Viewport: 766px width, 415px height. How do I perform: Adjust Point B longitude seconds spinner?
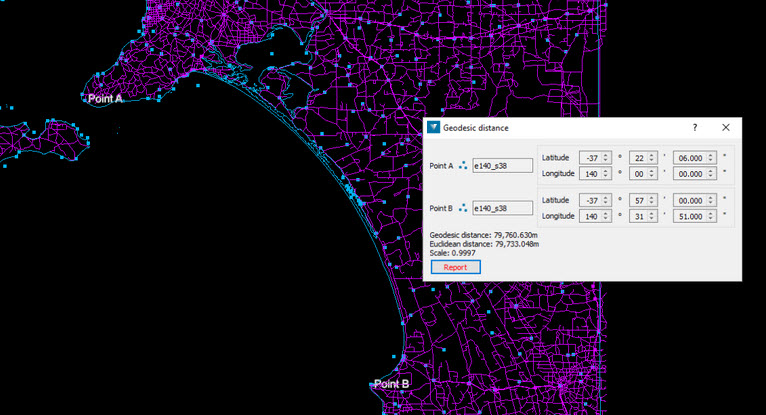[695, 216]
